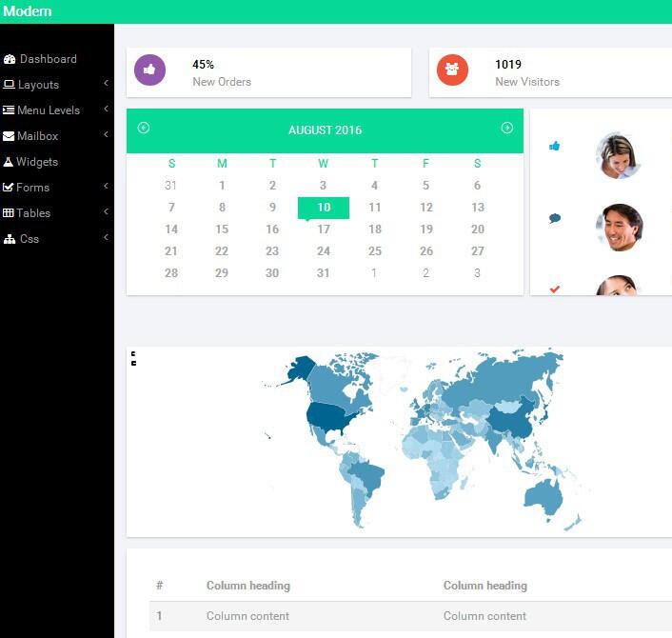Image resolution: width=672 pixels, height=638 pixels.
Task: Click the Css sitemap icon
Action: pyautogui.click(x=10, y=239)
